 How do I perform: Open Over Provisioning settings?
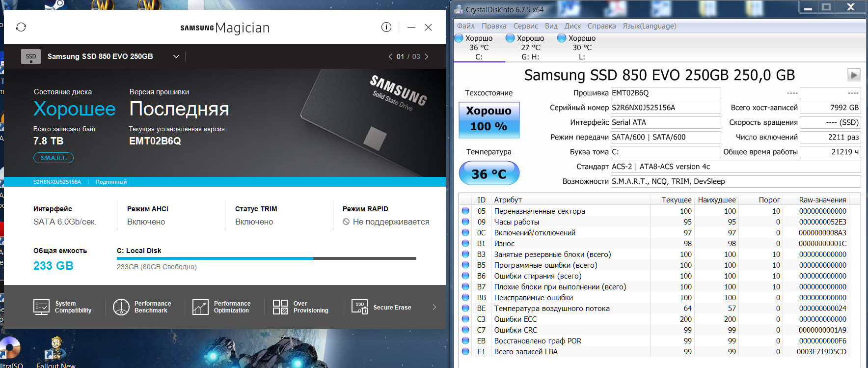[300, 307]
